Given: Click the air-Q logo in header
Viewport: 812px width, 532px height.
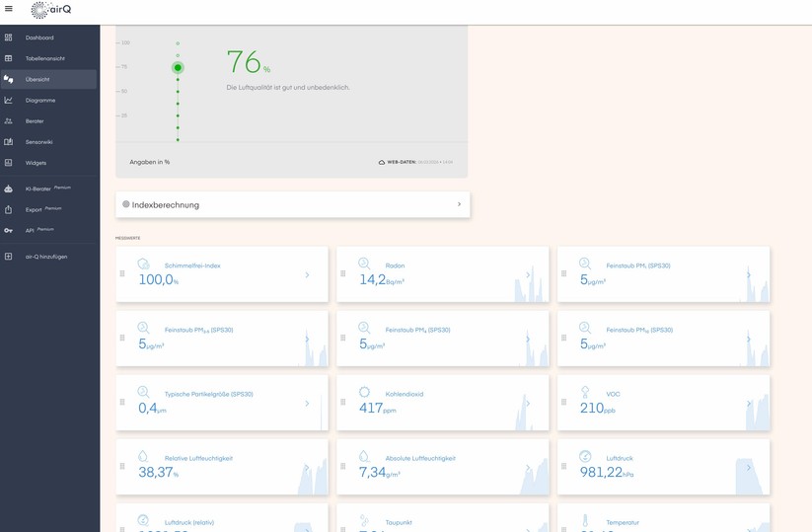Looking at the screenshot, I should [51, 10].
